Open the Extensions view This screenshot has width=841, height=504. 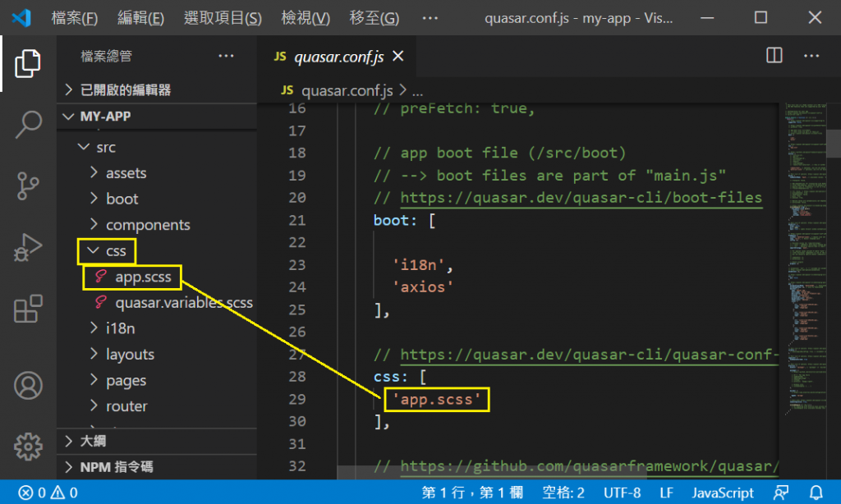(x=27, y=309)
